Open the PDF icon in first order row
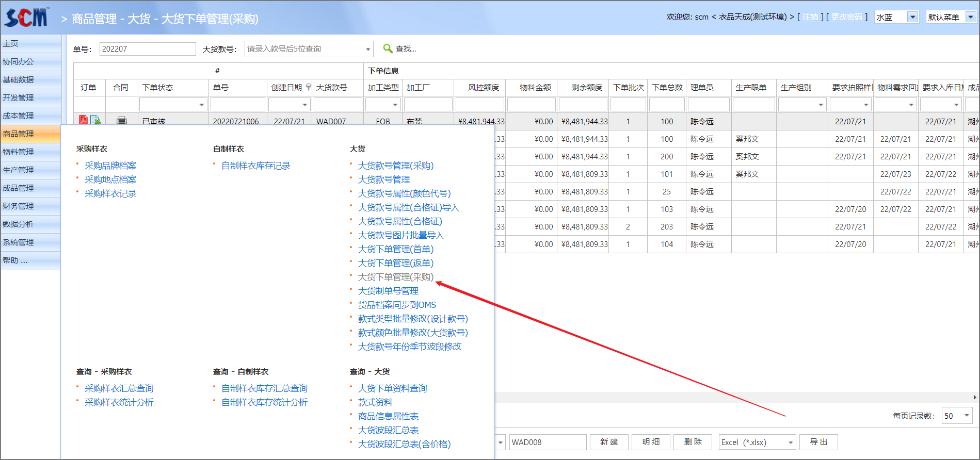 tap(83, 120)
